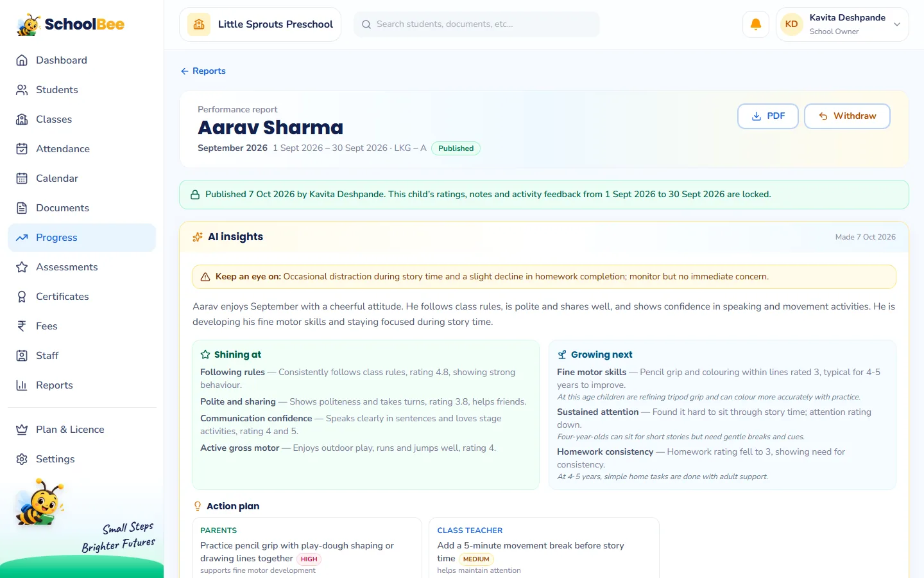This screenshot has width=924, height=578.
Task: Click the Published status badge
Action: click(456, 148)
